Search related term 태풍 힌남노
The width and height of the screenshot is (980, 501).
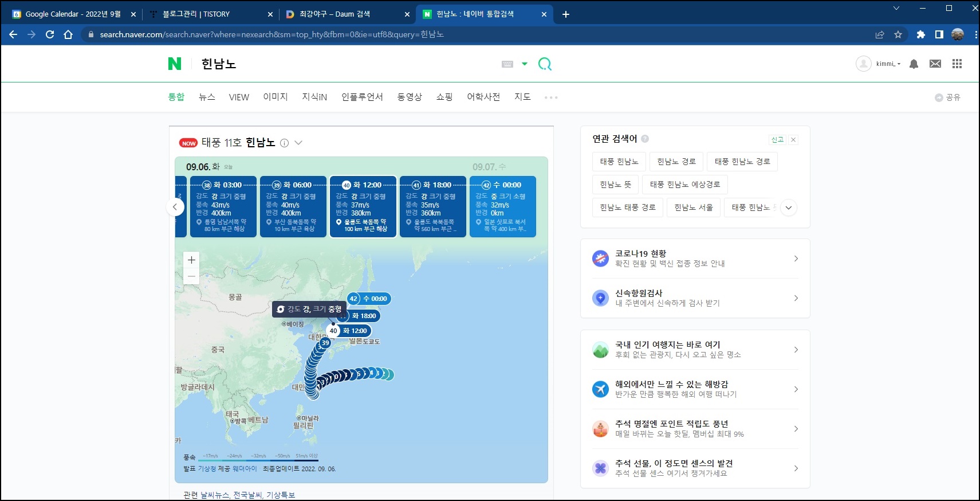(619, 162)
